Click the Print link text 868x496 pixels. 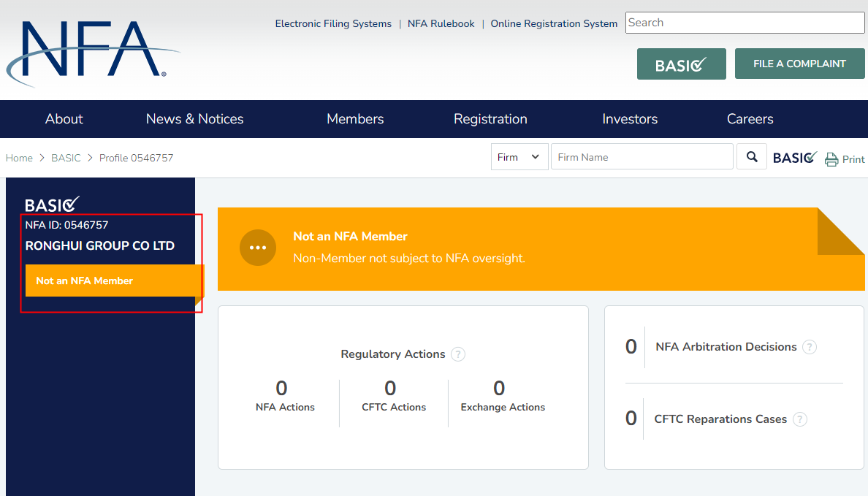tap(853, 159)
